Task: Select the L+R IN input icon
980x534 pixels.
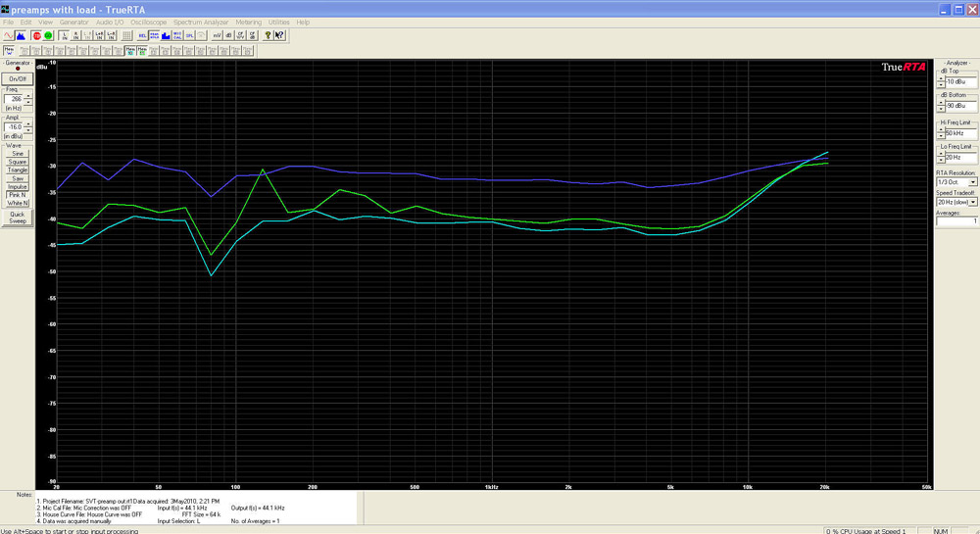Action: click(x=99, y=35)
